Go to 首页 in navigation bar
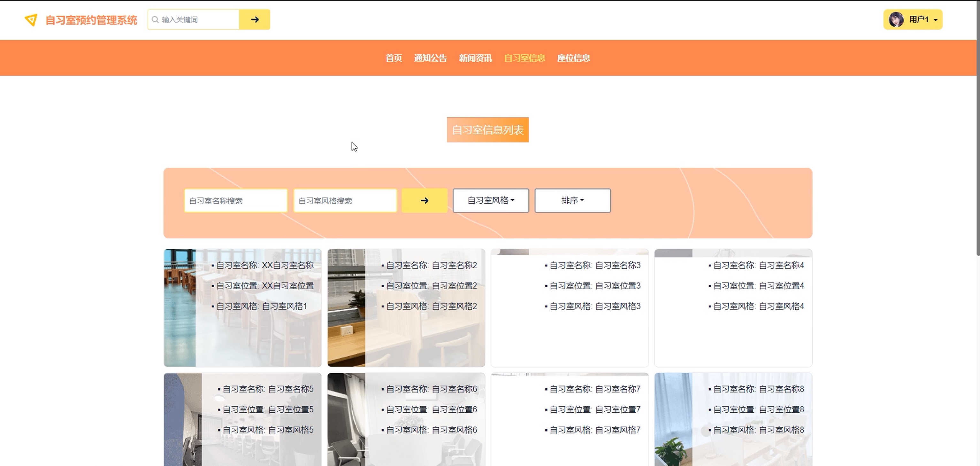Viewport: 980px width, 466px height. click(x=393, y=58)
